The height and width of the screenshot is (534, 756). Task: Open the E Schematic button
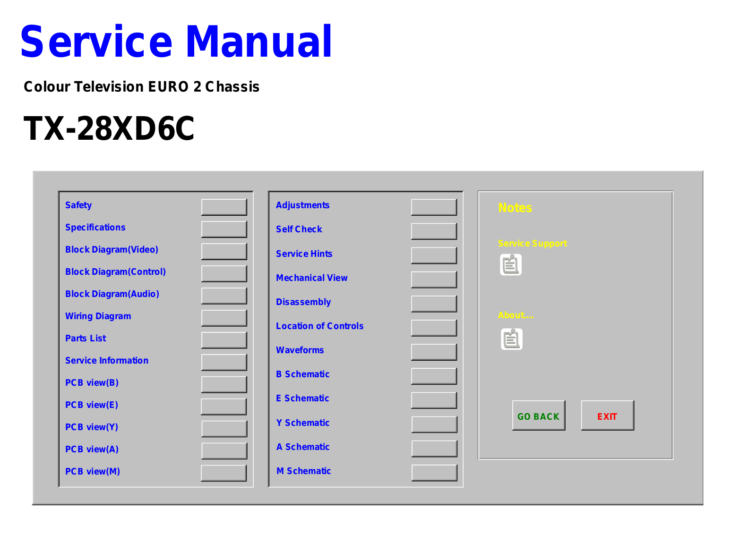point(434,400)
